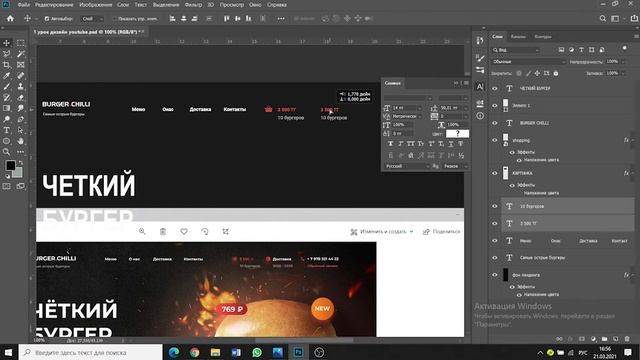Switch to the Каналы tab
The height and width of the screenshot is (360, 640).
click(518, 36)
